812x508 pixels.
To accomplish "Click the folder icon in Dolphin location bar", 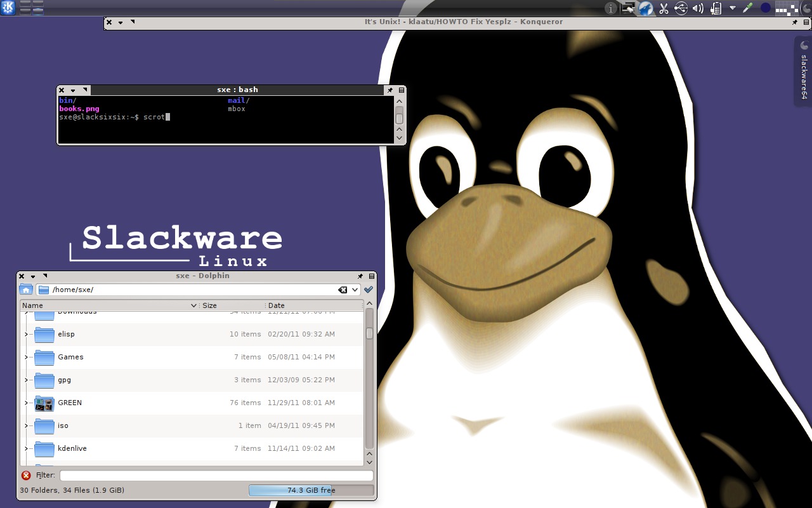I will point(44,290).
